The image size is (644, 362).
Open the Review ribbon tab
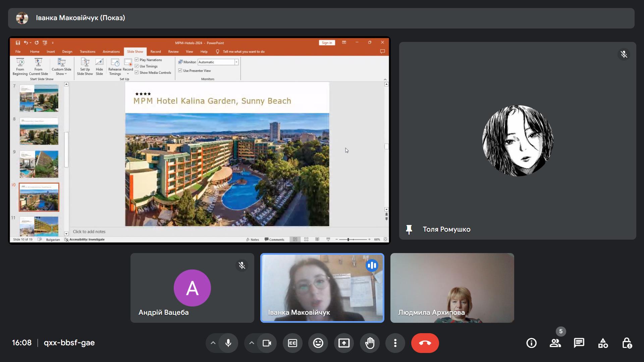click(173, 52)
